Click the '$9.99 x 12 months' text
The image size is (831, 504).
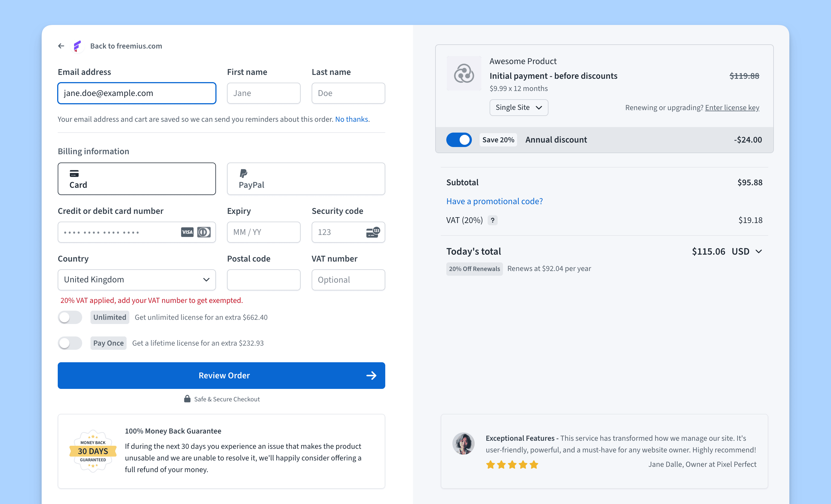(518, 88)
